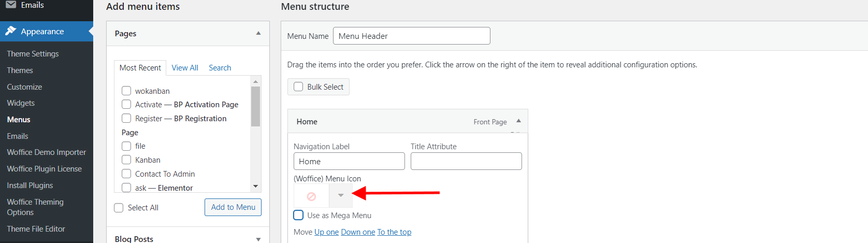Expand the Blog Posts panel
This screenshot has height=243, width=868.
(258, 239)
